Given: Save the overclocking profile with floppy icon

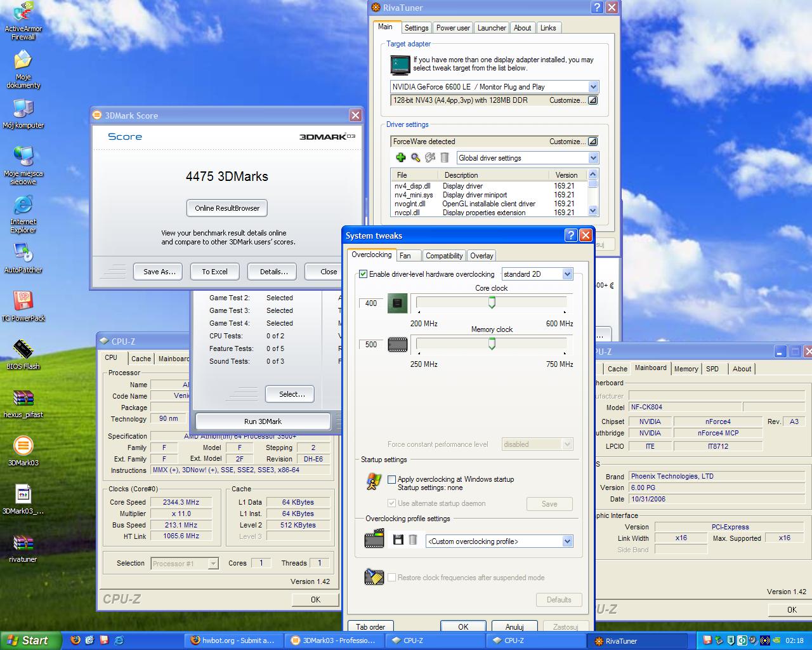Looking at the screenshot, I should (x=398, y=540).
